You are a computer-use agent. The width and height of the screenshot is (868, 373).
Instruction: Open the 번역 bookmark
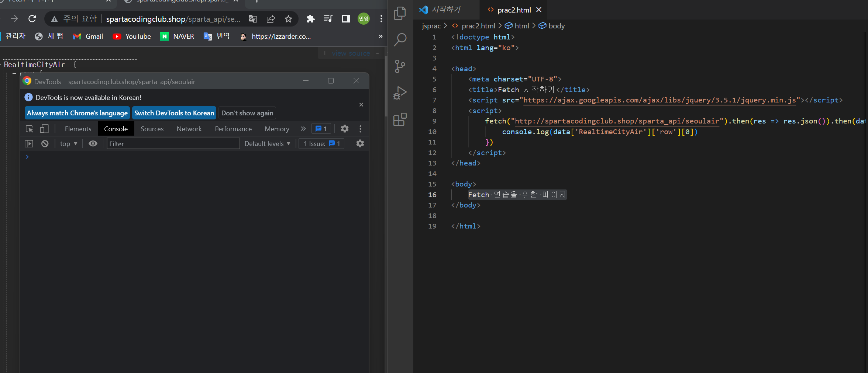coord(217,36)
